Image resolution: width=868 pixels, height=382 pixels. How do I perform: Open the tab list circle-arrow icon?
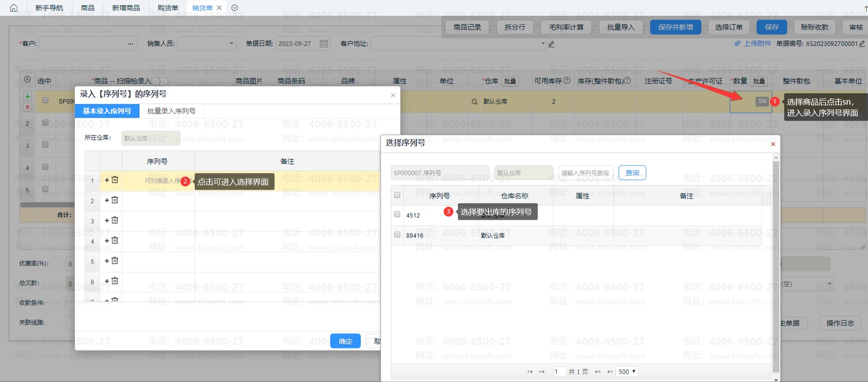[235, 8]
